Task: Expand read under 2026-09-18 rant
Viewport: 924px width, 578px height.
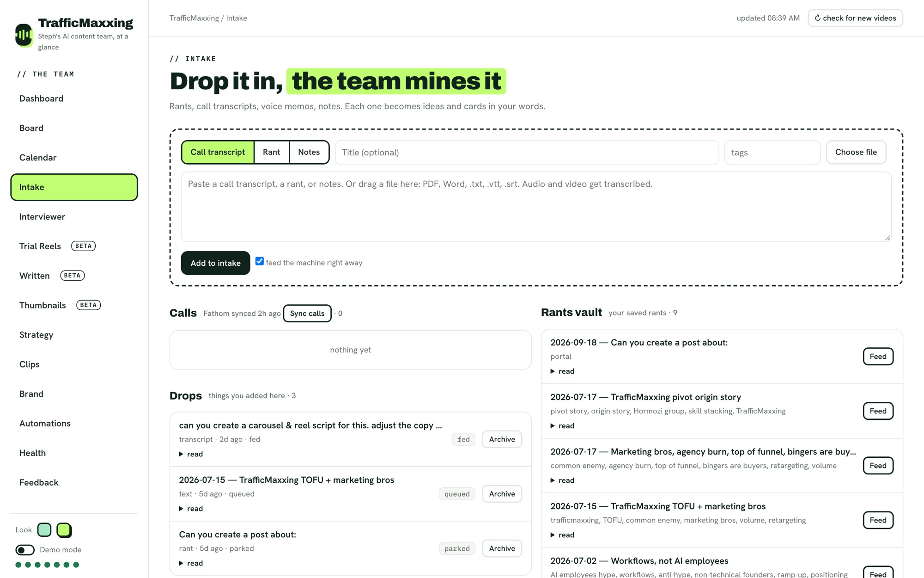Action: 562,371
